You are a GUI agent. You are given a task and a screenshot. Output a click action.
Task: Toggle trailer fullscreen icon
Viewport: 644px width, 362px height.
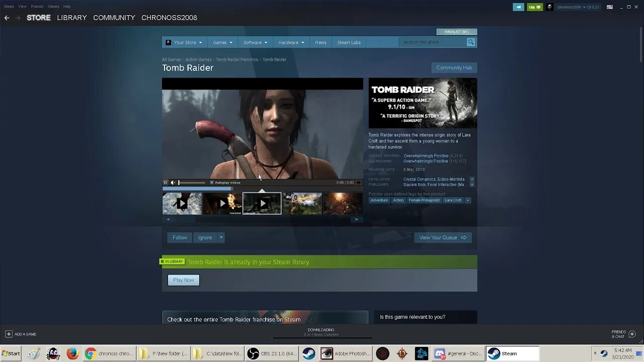click(x=358, y=183)
